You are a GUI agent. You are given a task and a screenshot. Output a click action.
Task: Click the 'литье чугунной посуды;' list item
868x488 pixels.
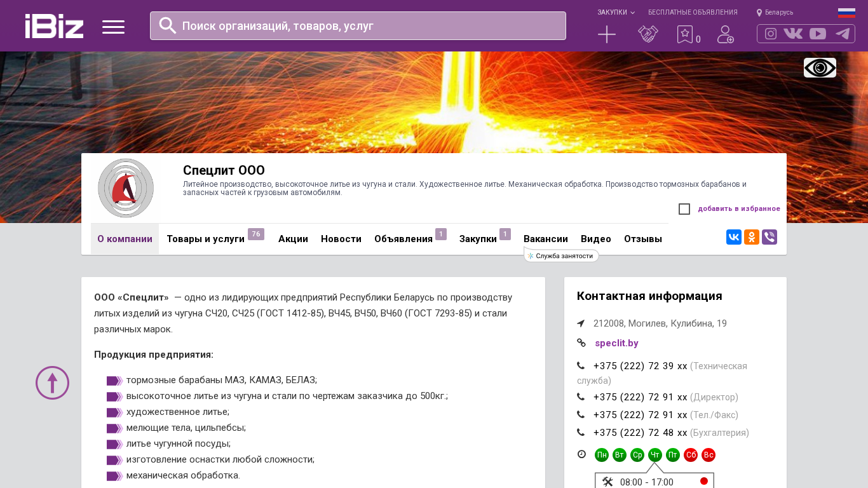[179, 444]
